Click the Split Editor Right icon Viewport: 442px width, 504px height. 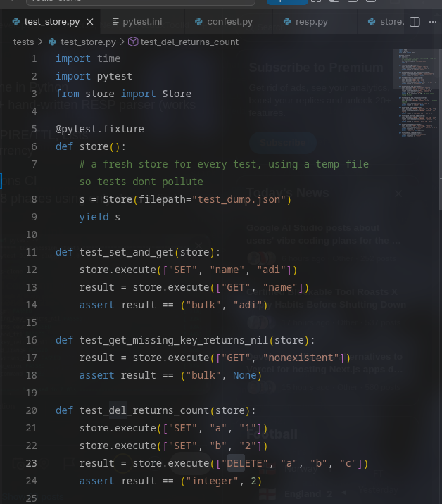pos(415,22)
